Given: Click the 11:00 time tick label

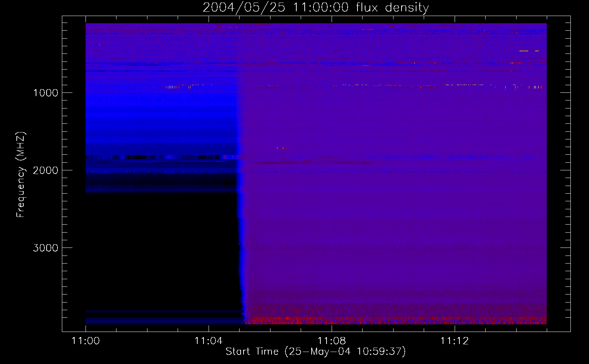Looking at the screenshot, I should pyautogui.click(x=86, y=341).
